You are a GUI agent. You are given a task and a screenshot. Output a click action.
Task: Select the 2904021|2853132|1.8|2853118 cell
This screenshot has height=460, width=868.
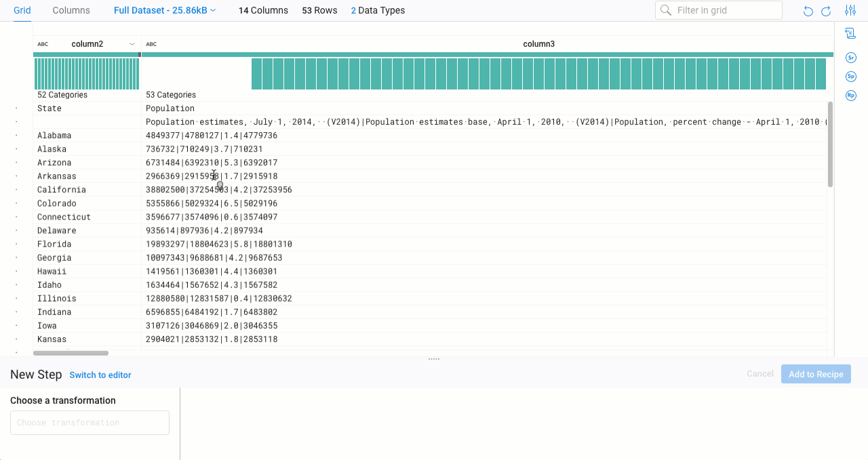point(484,339)
